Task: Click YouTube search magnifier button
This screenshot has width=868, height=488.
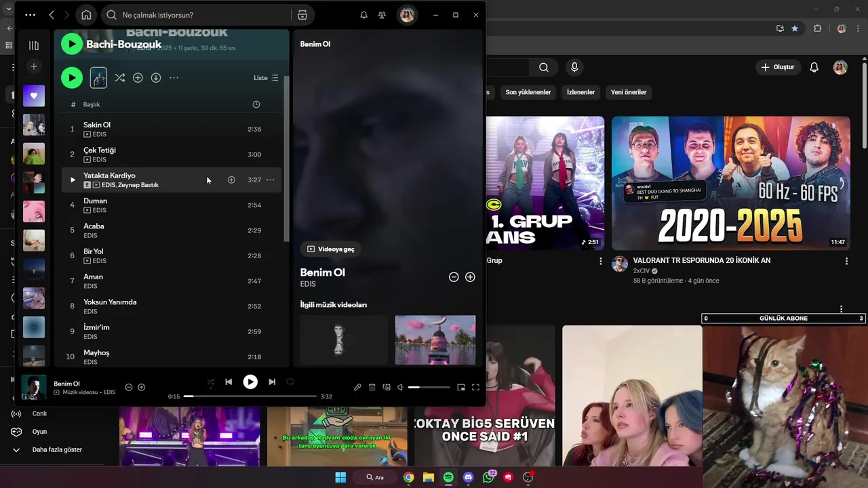Action: [x=544, y=67]
